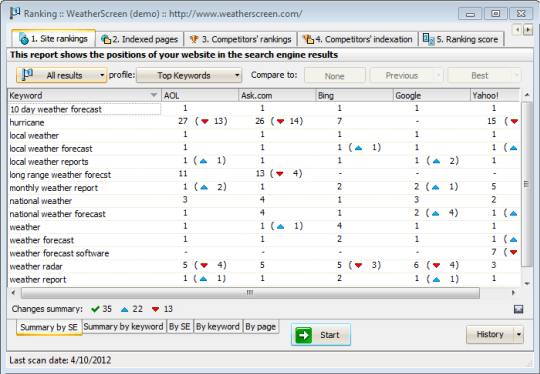This screenshot has width=540, height=374.
Task: Click red down arrow in hurricane Ask.com cell
Action: [280, 121]
